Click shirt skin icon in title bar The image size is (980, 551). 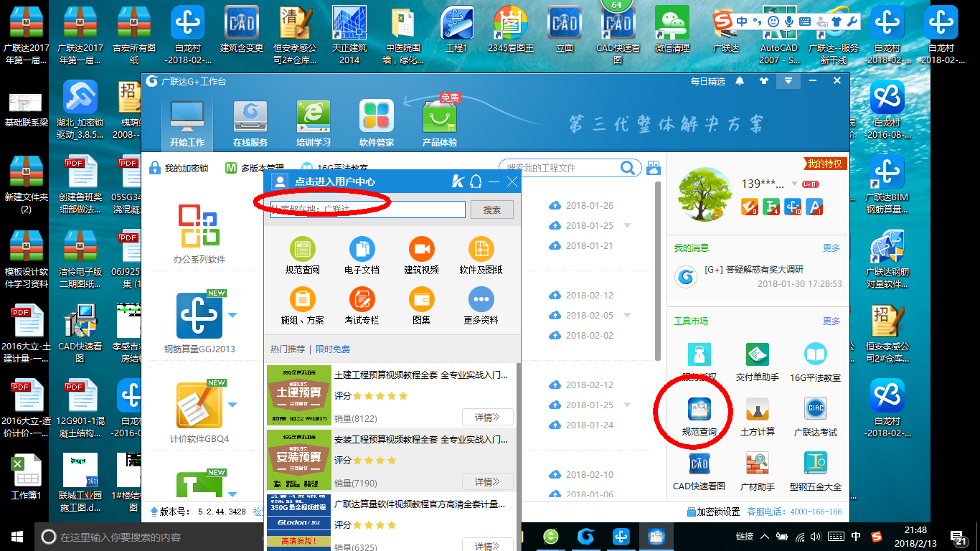point(763,81)
